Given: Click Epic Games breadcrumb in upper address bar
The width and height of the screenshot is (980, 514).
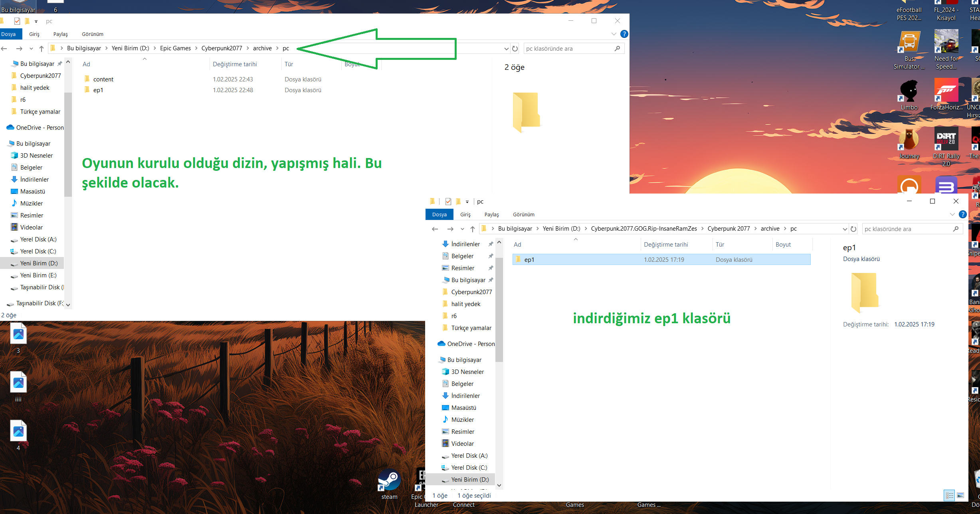Looking at the screenshot, I should coord(175,48).
